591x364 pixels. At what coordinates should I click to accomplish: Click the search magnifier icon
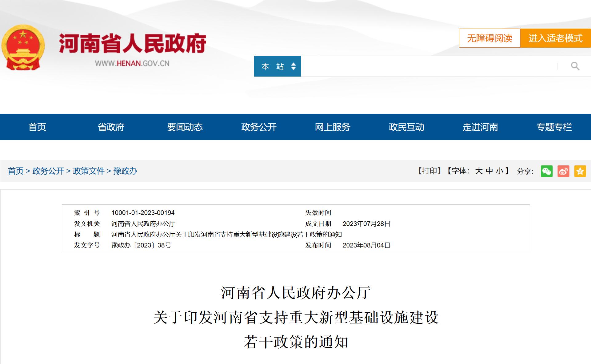[575, 66]
